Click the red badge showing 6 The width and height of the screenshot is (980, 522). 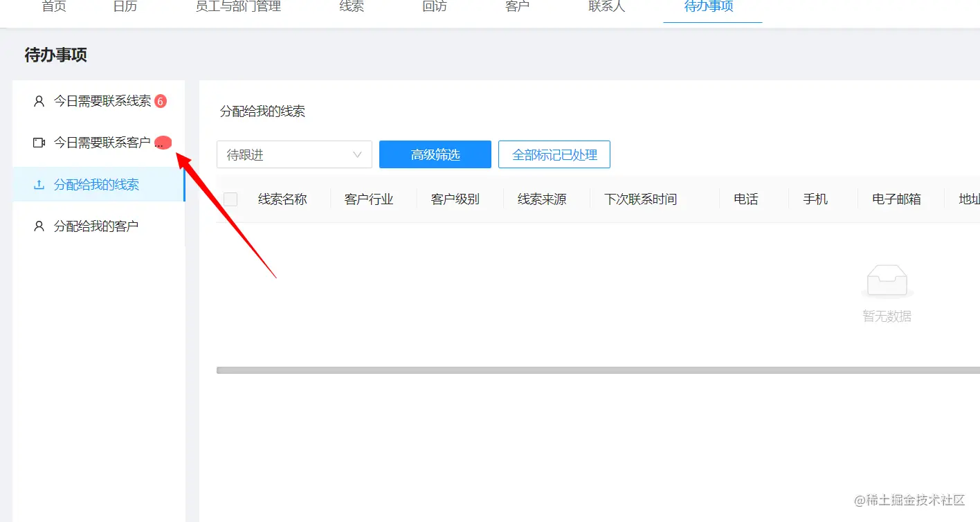click(x=161, y=101)
